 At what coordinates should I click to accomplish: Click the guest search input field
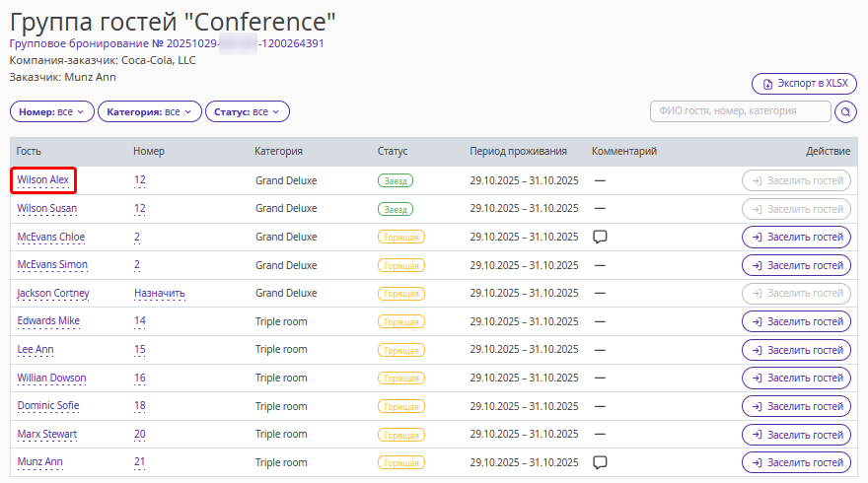740,111
